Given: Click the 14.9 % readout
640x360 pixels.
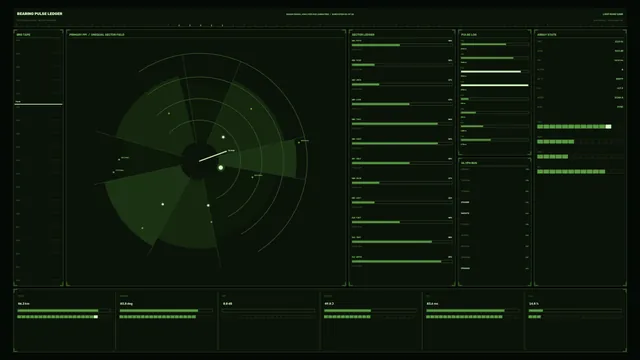Looking at the screenshot, I should click(533, 304).
